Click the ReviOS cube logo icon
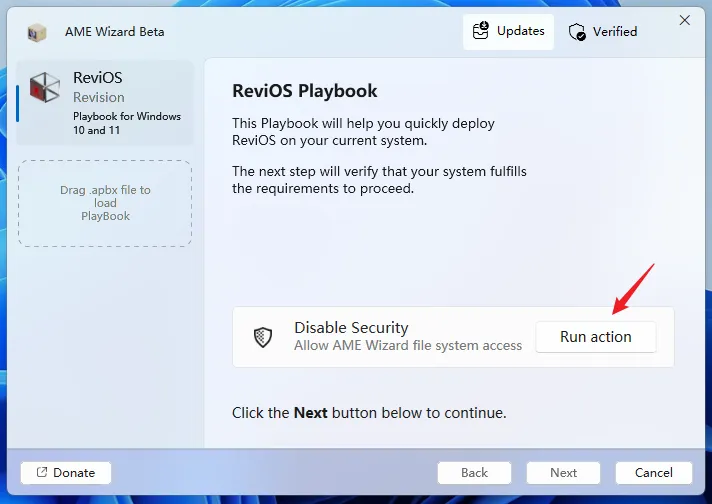 pos(44,87)
